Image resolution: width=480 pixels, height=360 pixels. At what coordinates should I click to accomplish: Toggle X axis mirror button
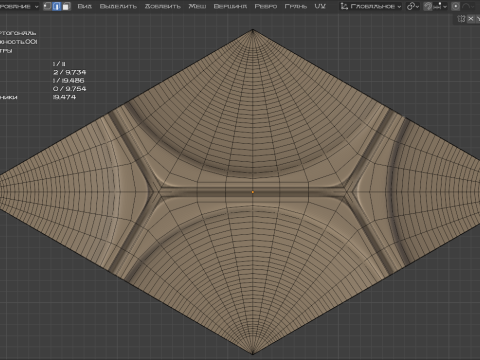(x=471, y=19)
